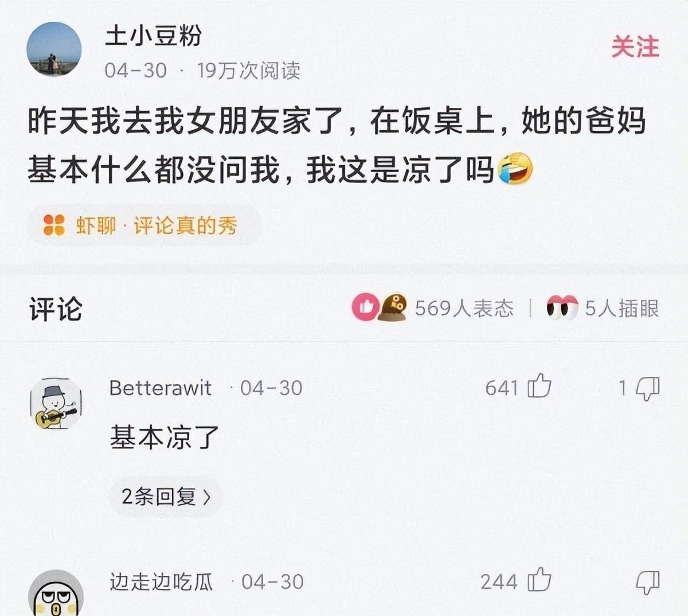Like Betterawit's comment with thumbs up
The height and width of the screenshot is (616, 688).
point(539,386)
